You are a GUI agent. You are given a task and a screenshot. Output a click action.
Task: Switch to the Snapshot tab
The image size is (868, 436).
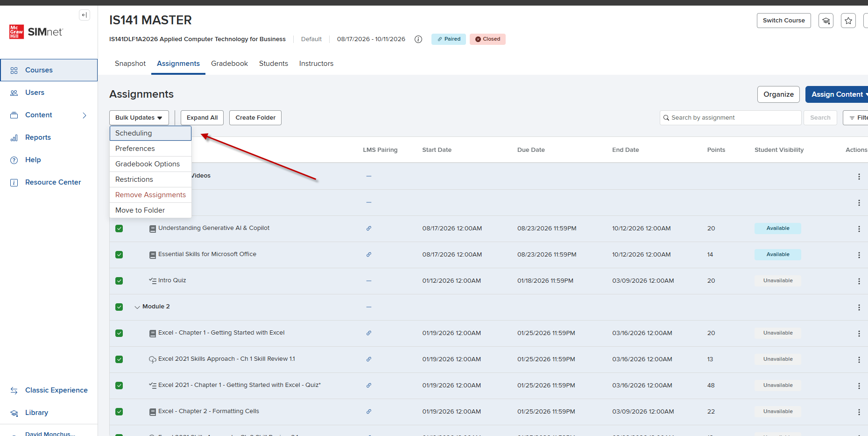[x=130, y=64]
